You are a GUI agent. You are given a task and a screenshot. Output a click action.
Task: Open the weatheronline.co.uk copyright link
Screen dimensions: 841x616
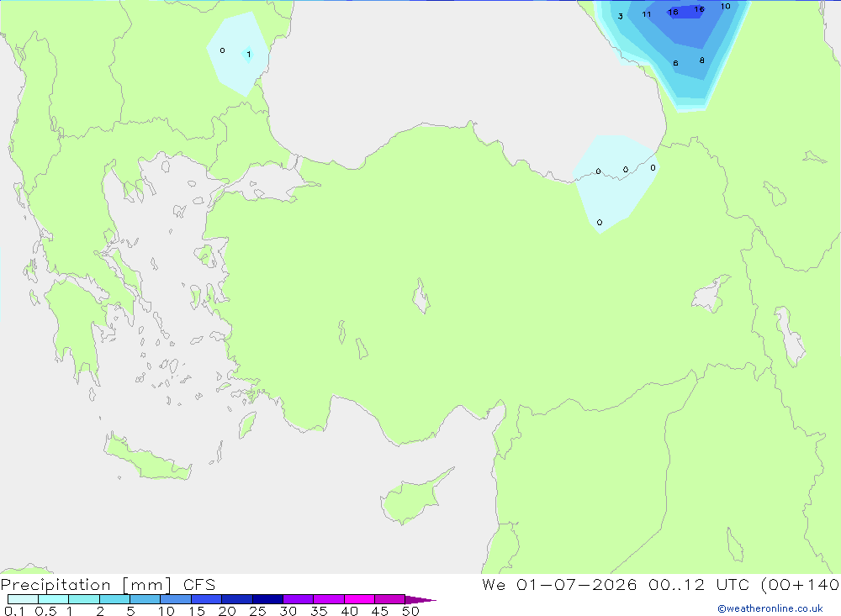pos(770,608)
